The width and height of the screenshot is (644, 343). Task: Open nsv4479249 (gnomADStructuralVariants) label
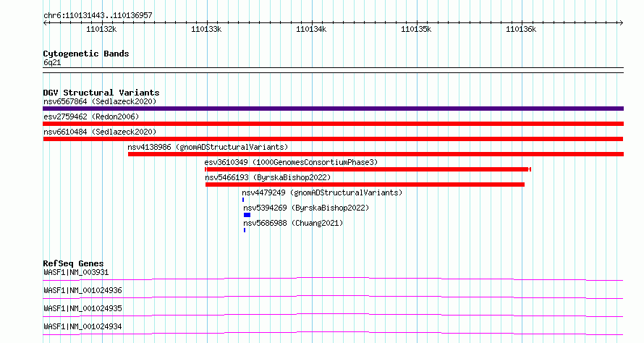[x=322, y=192]
